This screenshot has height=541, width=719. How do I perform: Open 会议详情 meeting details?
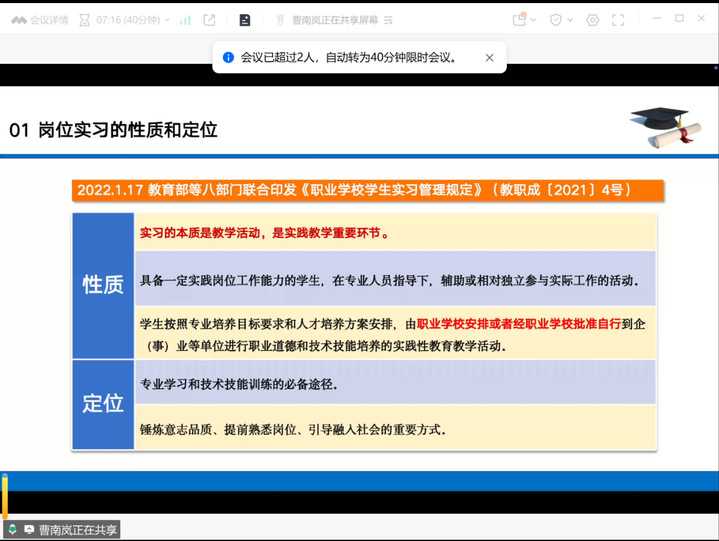(40, 19)
